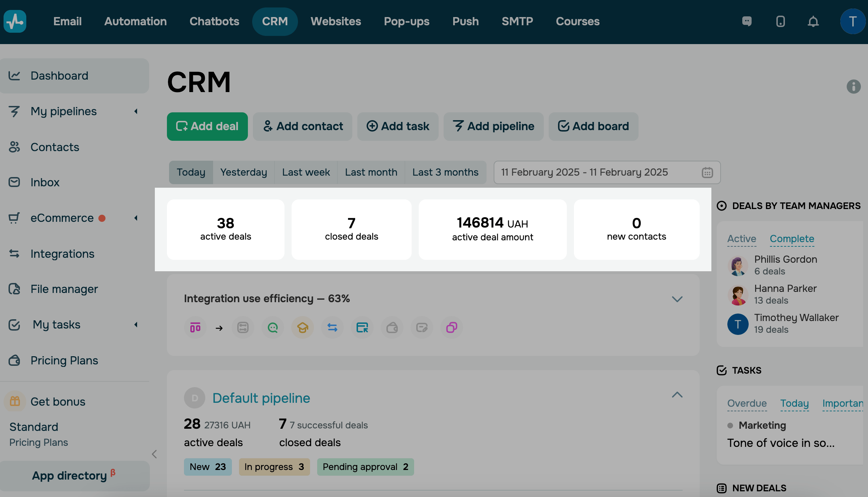868x497 pixels.
Task: Expand the eCommerce submenu arrow
Action: coord(136,218)
